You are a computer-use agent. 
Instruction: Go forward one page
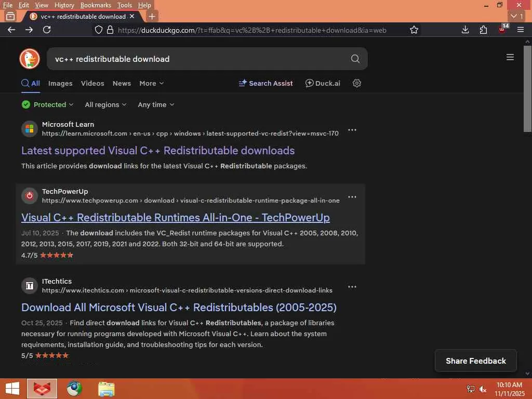(29, 30)
